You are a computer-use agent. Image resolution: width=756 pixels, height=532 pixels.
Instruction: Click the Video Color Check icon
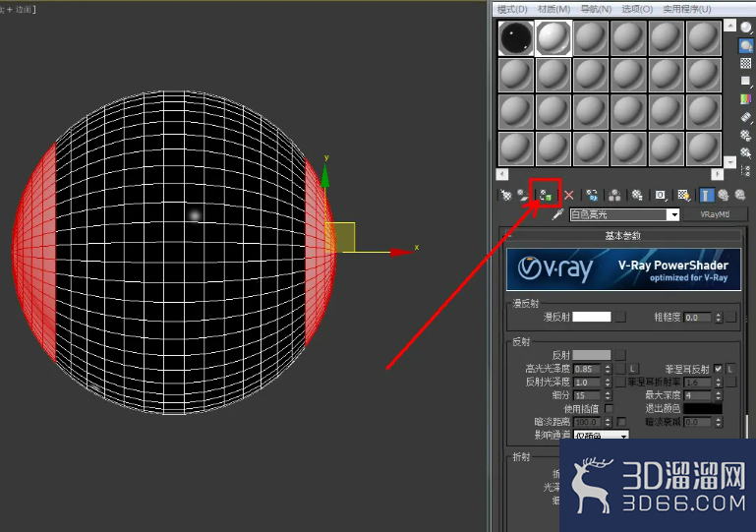click(x=746, y=99)
